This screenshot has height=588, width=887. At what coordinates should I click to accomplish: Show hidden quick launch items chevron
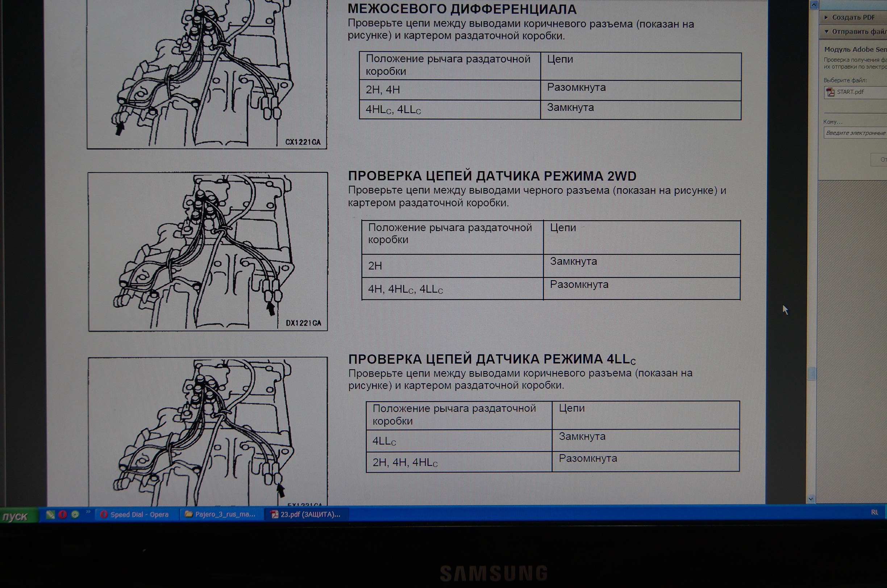pyautogui.click(x=88, y=512)
